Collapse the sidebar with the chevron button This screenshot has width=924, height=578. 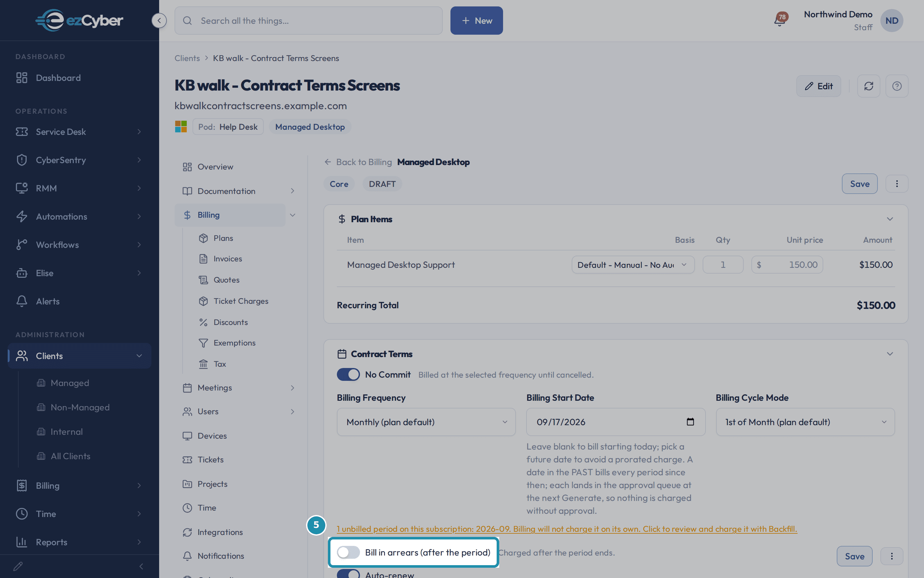[x=159, y=21]
